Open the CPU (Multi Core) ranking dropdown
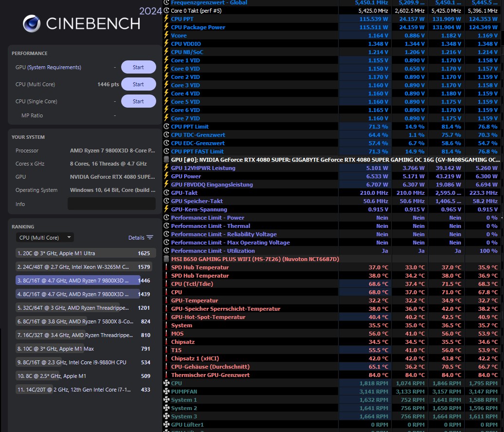Image resolution: width=504 pixels, height=432 pixels. (x=44, y=237)
